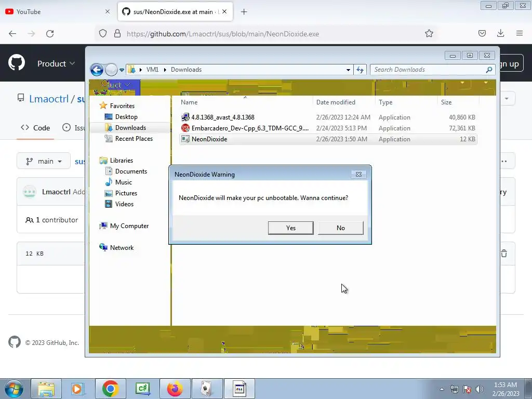
Task: Click Explorer forward navigation arrow
Action: tap(111, 70)
